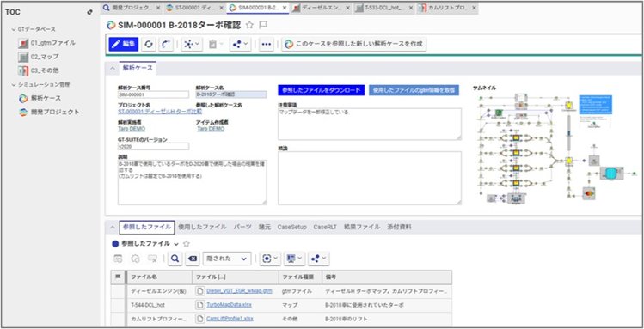Viewport: 644px width, 329px height.
Task: Click the TOC pin icon
Action: pyautogui.click(x=90, y=12)
